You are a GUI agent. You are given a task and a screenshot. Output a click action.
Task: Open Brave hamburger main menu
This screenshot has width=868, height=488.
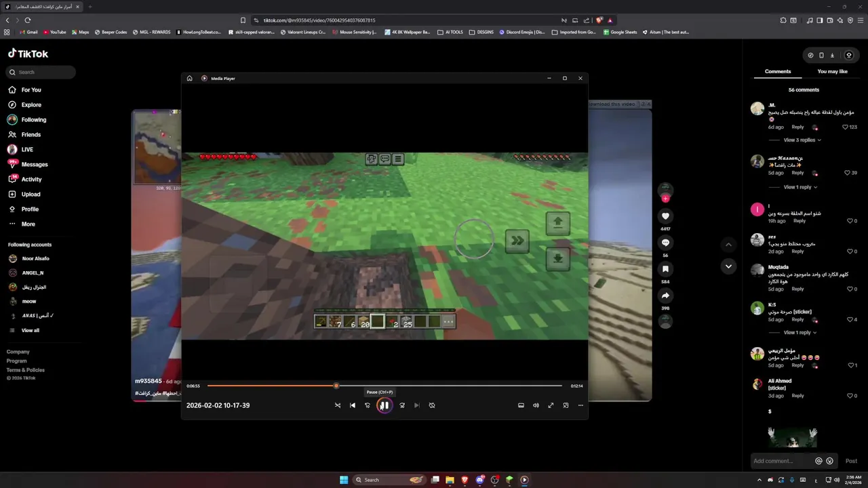[x=860, y=20]
